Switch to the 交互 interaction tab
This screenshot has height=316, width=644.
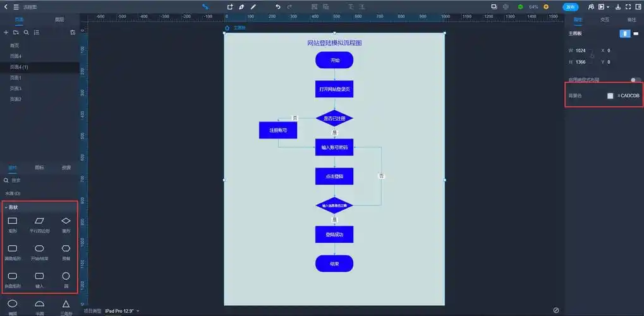(605, 20)
